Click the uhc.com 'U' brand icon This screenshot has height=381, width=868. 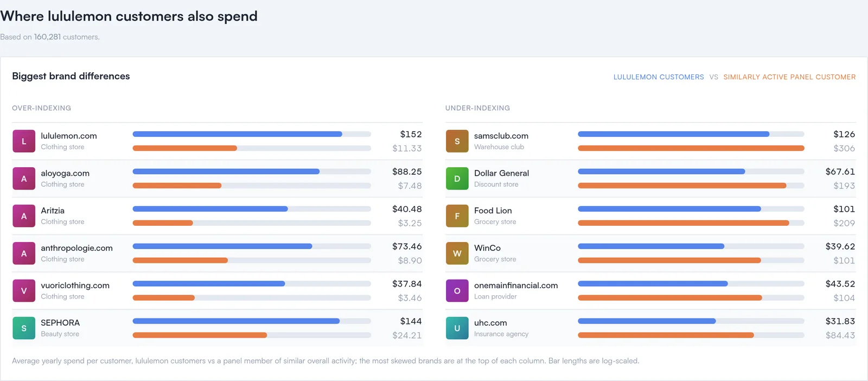tap(457, 328)
